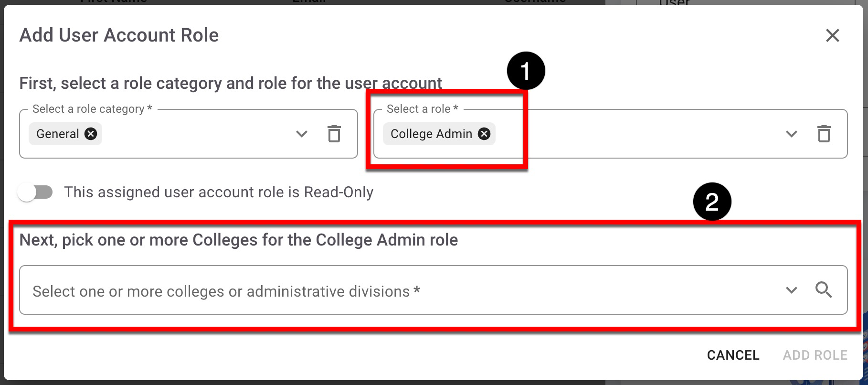Click the numbered step 2 badge
The width and height of the screenshot is (868, 385).
(712, 202)
